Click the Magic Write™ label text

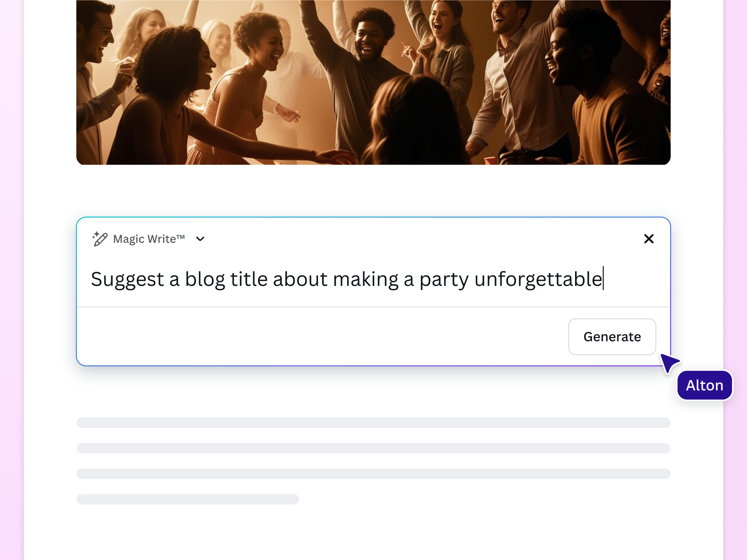[x=149, y=239]
